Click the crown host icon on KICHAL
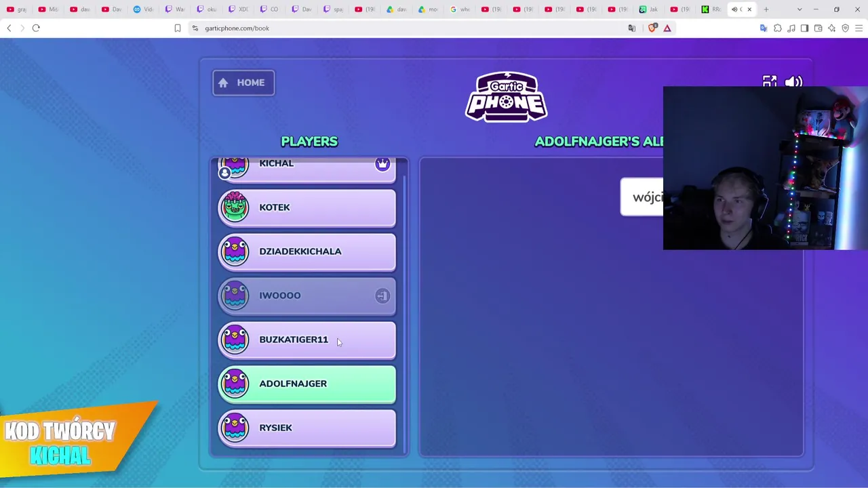The width and height of the screenshot is (868, 488). [382, 164]
